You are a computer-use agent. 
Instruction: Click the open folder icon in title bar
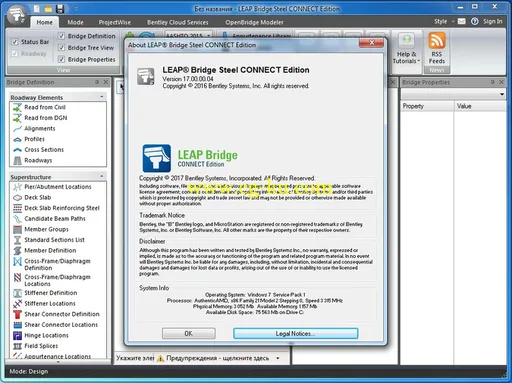pos(49,9)
